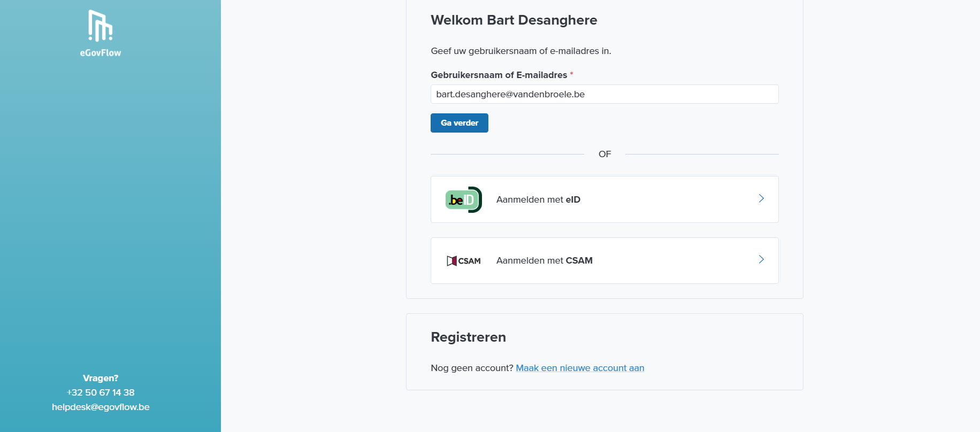980x432 pixels.
Task: Click the eGovFlow logo icon
Action: tap(100, 26)
